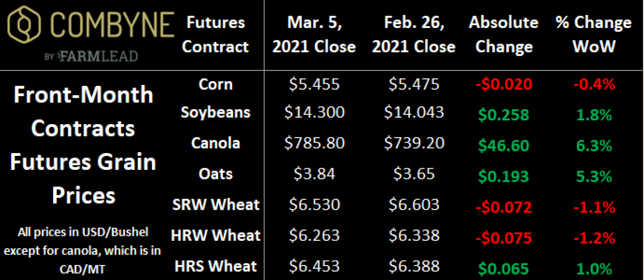
Task: Select the SRW Wheat row label
Action: (x=215, y=204)
